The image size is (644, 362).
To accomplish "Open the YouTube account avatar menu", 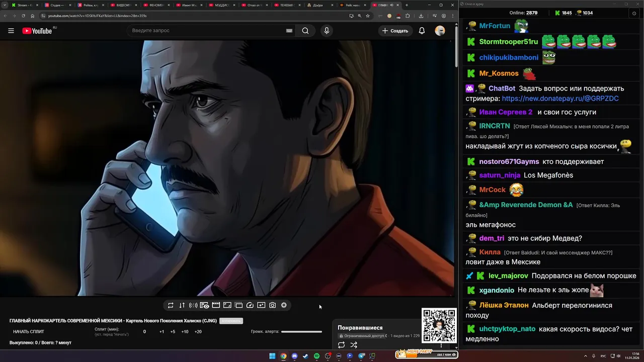I will click(440, 31).
